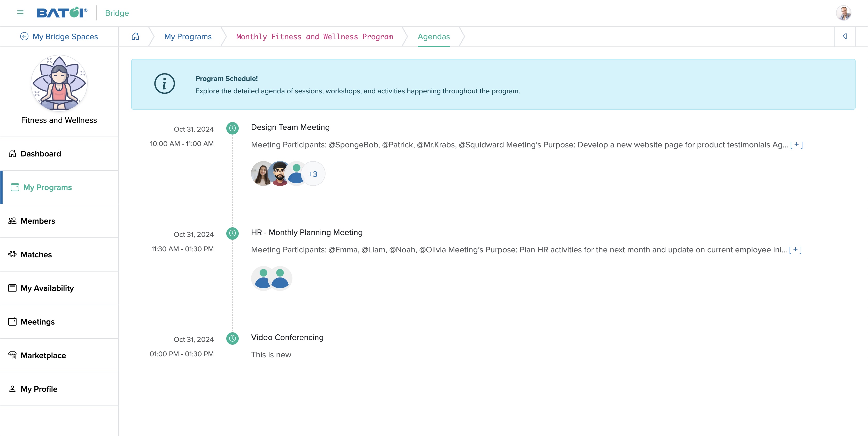Open the Marketplace sidebar icon
868x436 pixels.
pyautogui.click(x=12, y=355)
